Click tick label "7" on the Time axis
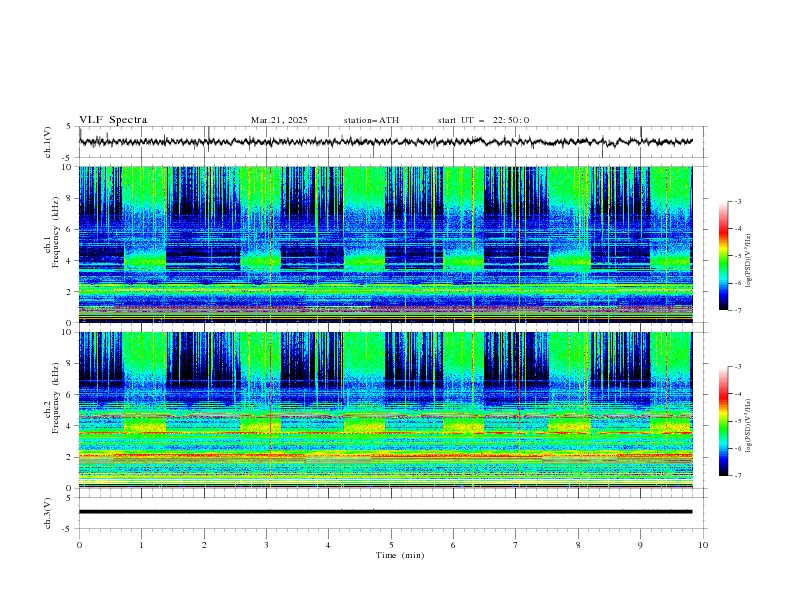 pyautogui.click(x=516, y=545)
